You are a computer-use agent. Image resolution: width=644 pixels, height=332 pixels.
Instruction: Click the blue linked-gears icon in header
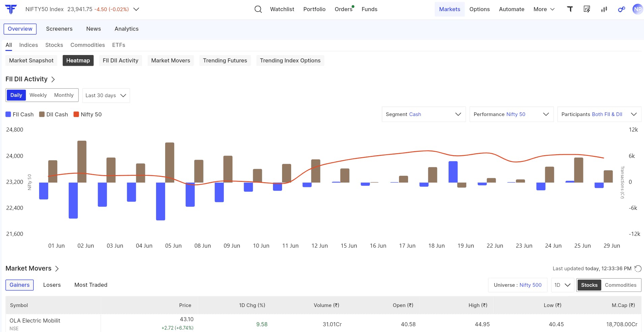pyautogui.click(x=621, y=9)
